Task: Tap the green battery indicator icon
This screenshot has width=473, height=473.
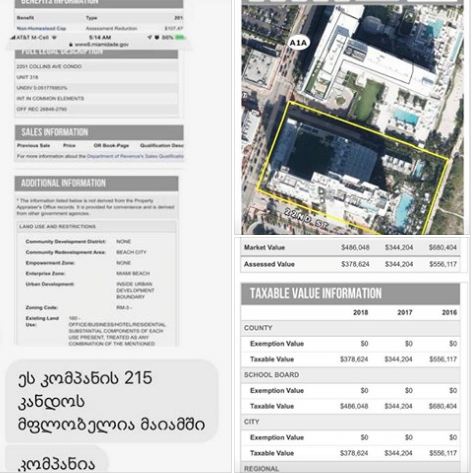Action: tap(180, 38)
